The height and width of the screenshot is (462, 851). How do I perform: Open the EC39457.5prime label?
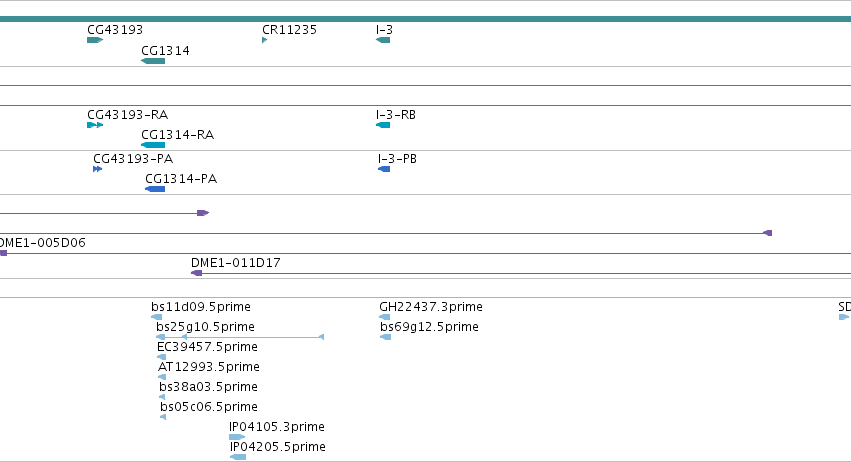[207, 347]
